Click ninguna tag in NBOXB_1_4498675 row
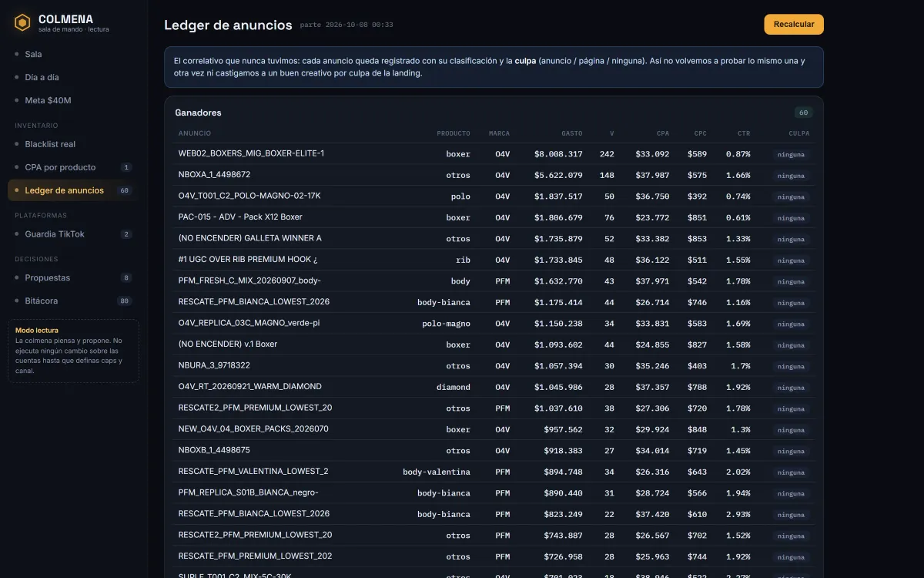The image size is (924, 578). pyautogui.click(x=792, y=451)
